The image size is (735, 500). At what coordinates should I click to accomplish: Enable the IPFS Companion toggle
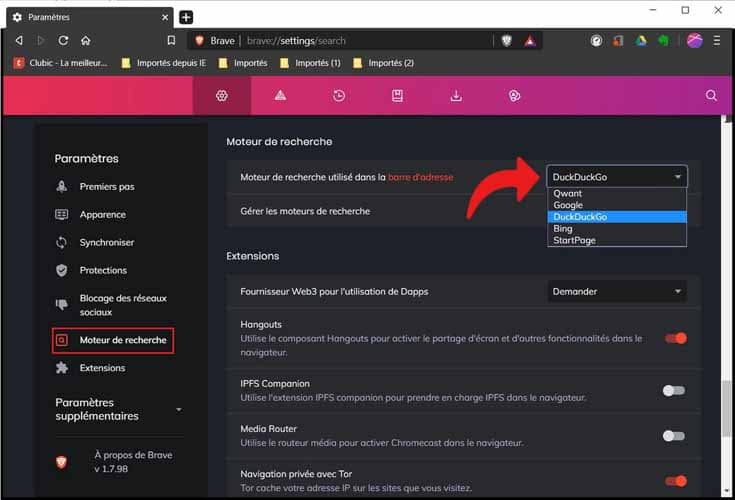pyautogui.click(x=674, y=390)
